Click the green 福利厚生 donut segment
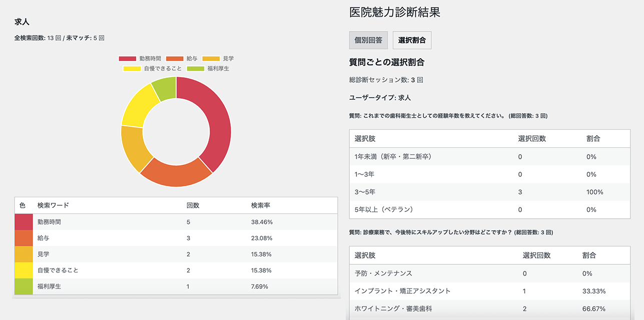Viewport: 644px width, 320px height. 165,89
